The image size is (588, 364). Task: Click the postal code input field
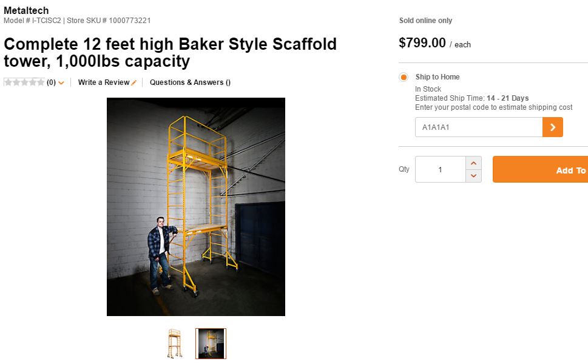(x=478, y=127)
